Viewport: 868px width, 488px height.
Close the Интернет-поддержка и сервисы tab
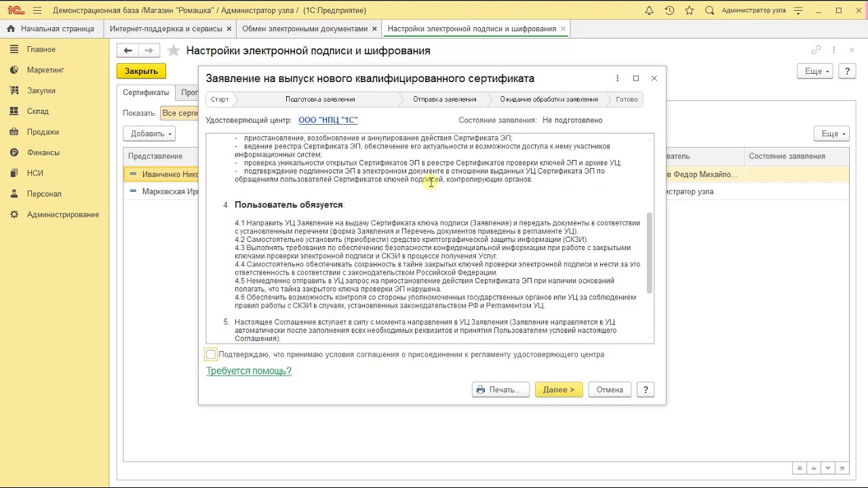pyautogui.click(x=229, y=28)
